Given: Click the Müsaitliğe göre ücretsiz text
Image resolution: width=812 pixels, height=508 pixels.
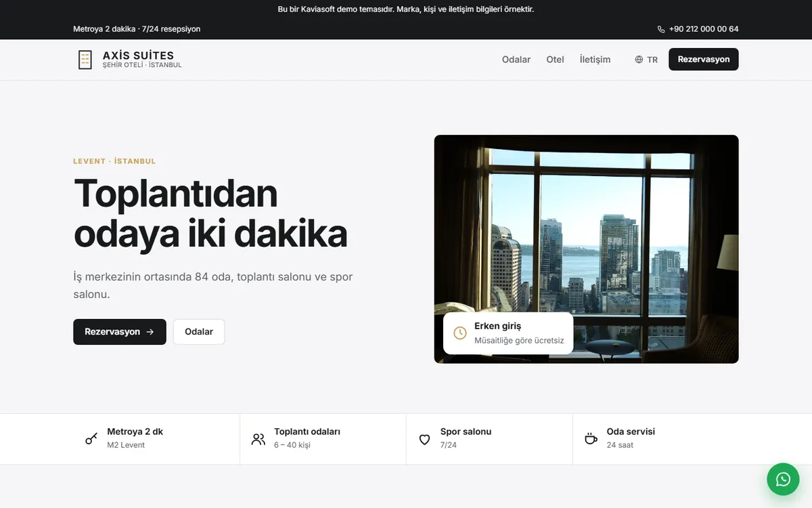Looking at the screenshot, I should tap(519, 341).
